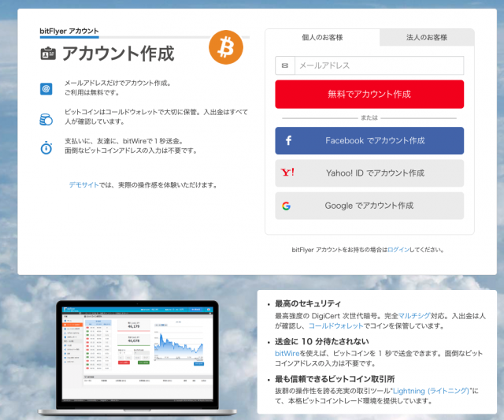The height and width of the screenshot is (420, 504).
Task: Click the ID card icon beside アカウント作成
Action: (x=48, y=54)
